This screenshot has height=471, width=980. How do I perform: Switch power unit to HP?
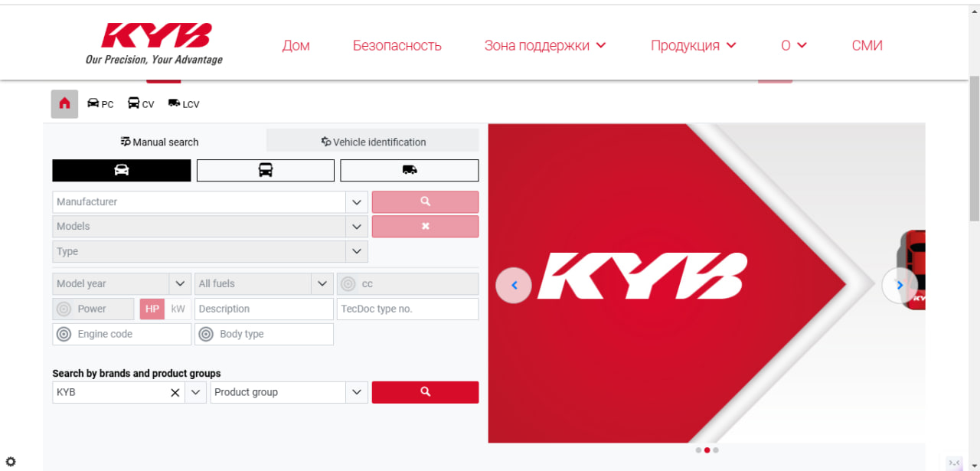point(152,309)
